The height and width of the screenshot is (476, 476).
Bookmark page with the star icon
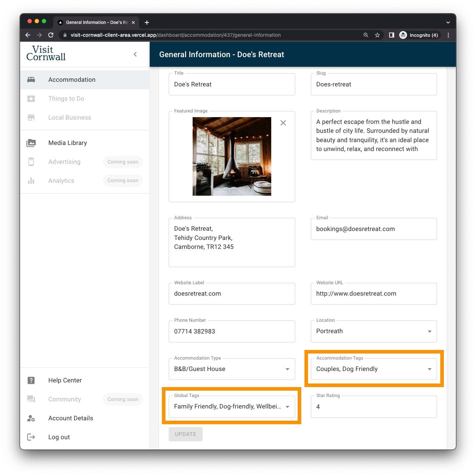(x=377, y=35)
